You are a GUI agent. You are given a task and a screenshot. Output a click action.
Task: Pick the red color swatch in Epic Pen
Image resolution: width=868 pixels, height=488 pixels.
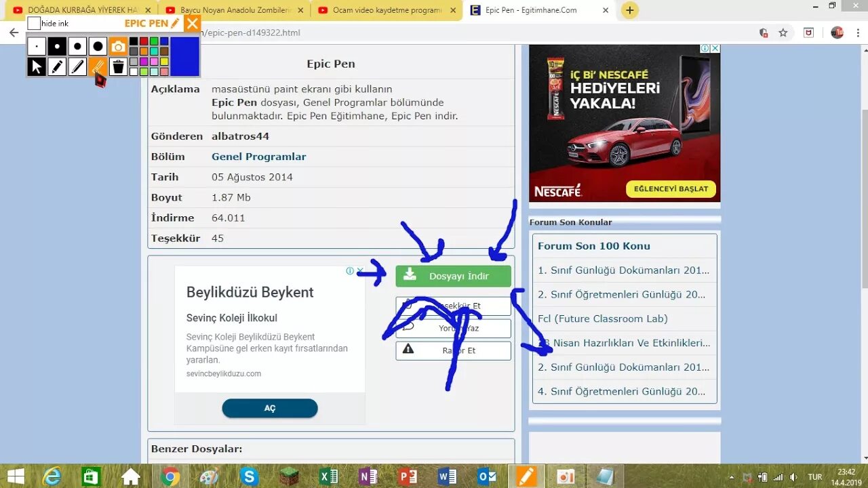[x=144, y=41]
